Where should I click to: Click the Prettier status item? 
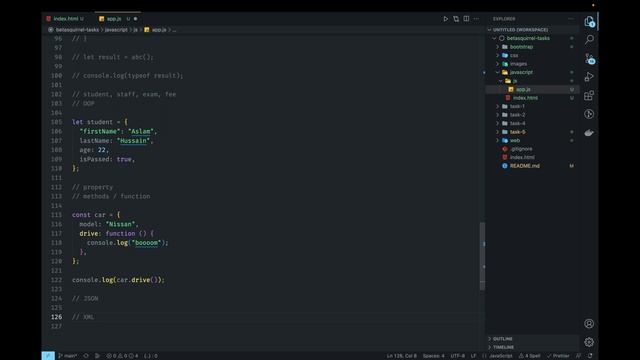pyautogui.click(x=558, y=356)
